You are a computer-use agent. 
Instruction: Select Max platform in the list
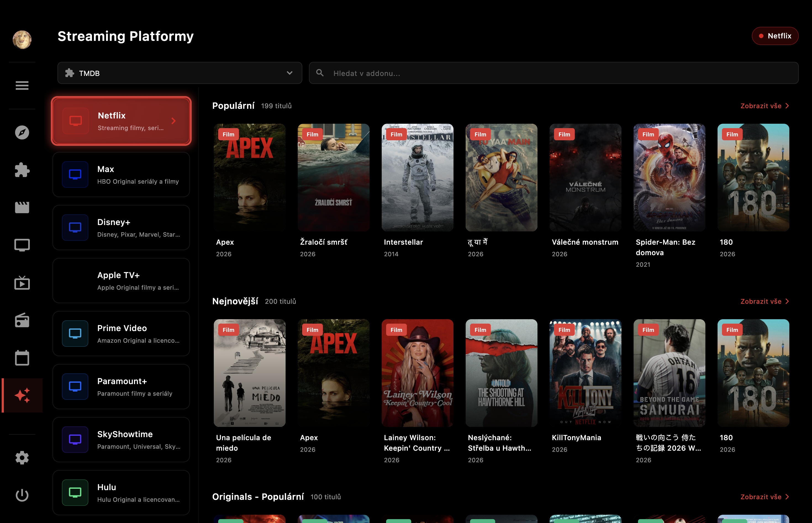[x=121, y=175]
